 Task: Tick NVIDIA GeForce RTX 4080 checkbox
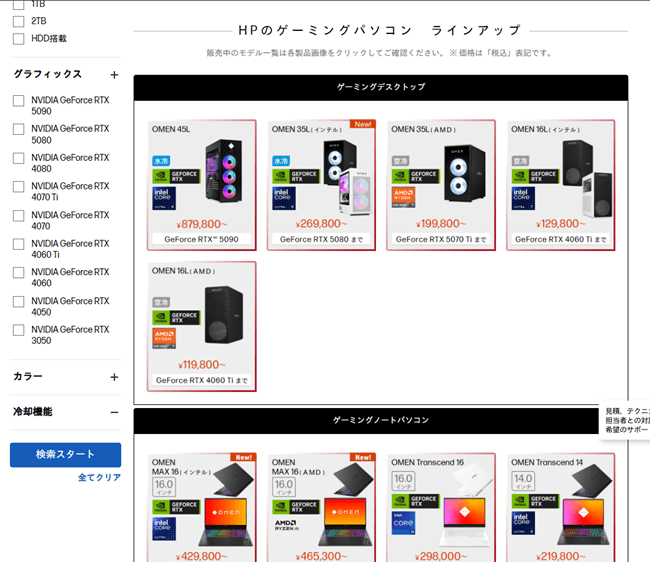click(x=19, y=158)
